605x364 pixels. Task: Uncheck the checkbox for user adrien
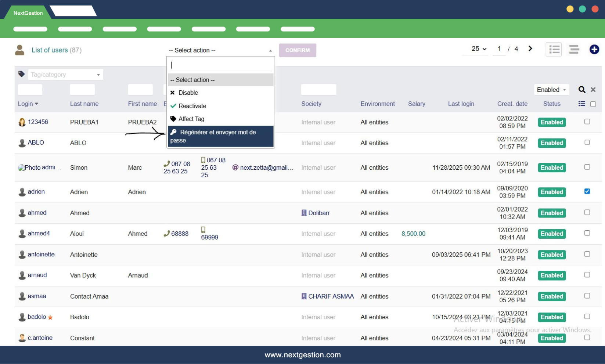point(587,191)
